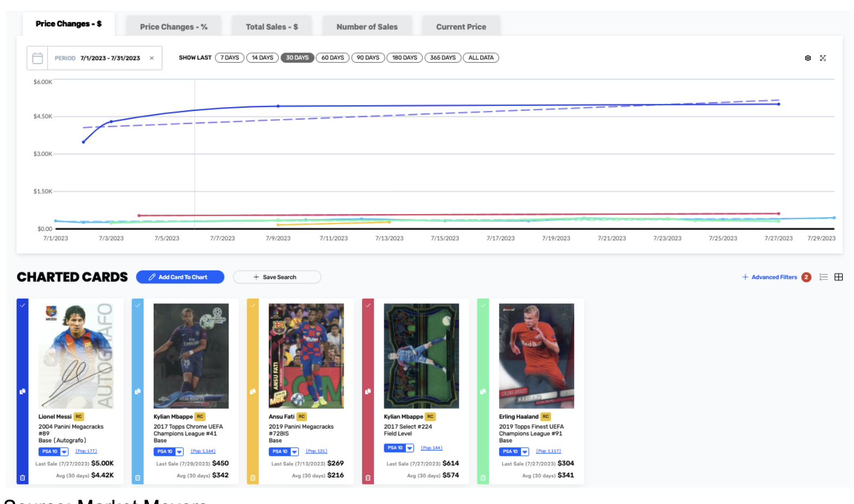Open Pop: 121 link on Fati card
The height and width of the screenshot is (504, 854).
(317, 451)
